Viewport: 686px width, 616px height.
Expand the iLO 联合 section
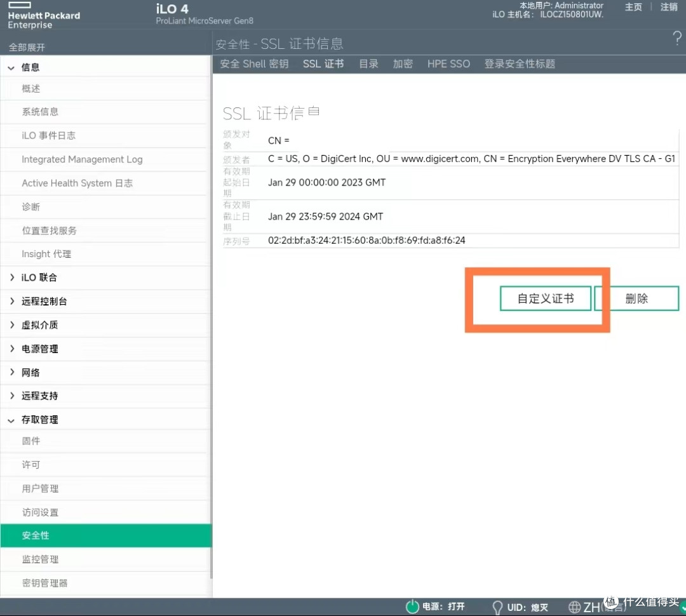12,278
